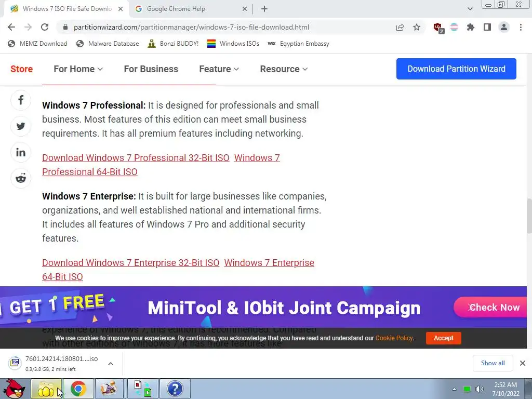Open Egyptian Embassy bookmark
Viewport: 532px width, 399px height.
[298, 44]
